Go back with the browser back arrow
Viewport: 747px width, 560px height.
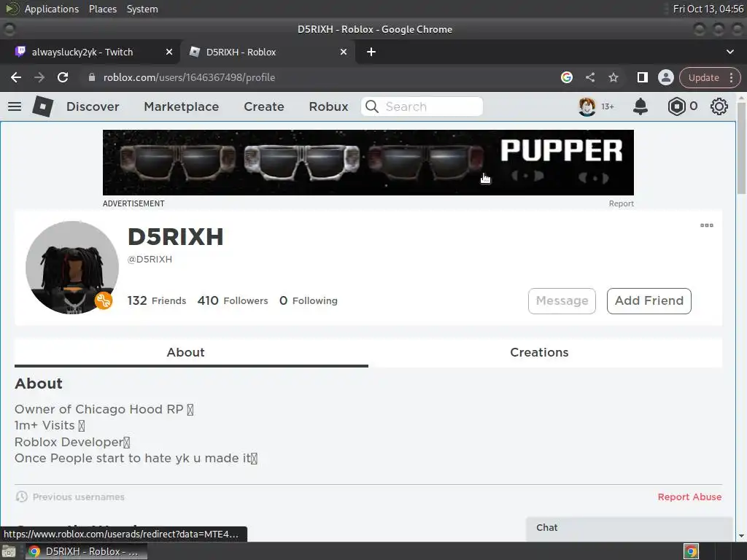16,77
